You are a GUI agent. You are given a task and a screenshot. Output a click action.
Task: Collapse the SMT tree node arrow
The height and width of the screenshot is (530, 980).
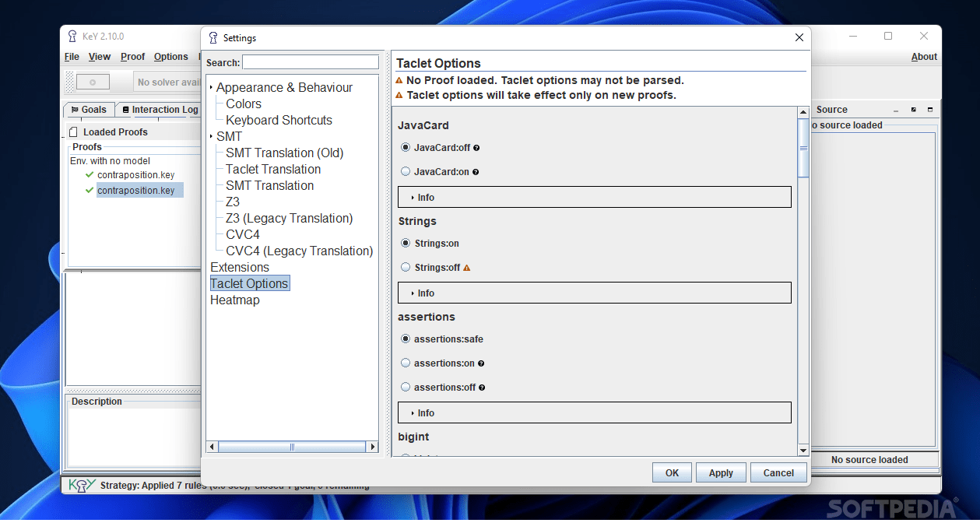(x=211, y=137)
